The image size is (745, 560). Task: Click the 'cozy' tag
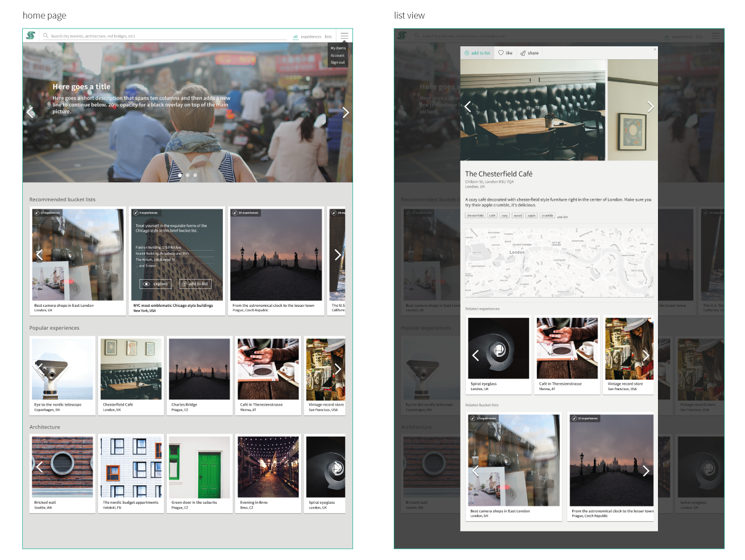505,215
